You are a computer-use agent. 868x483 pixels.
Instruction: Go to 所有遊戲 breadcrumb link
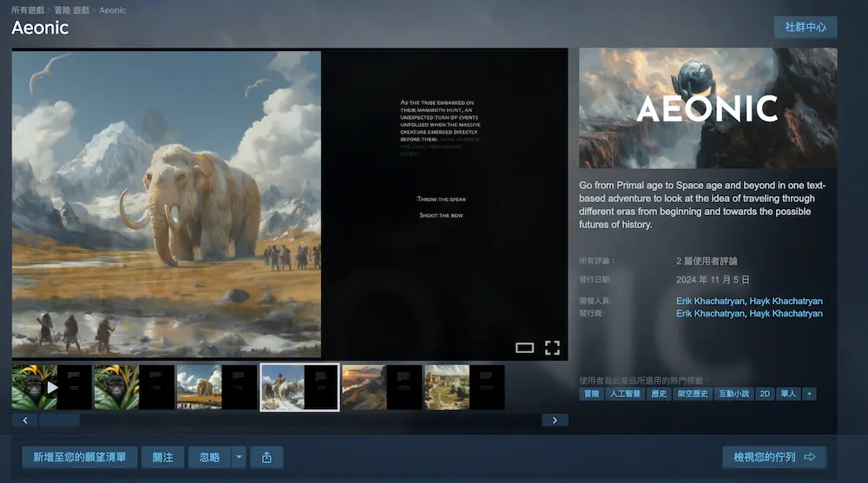click(25, 10)
